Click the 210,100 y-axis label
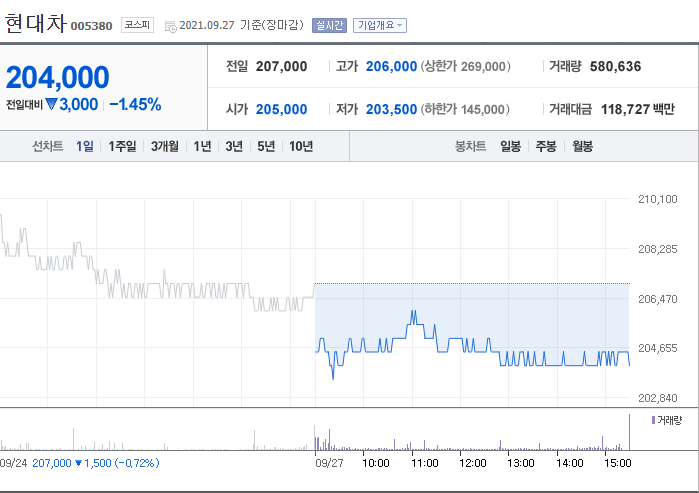Viewport: 699px width, 493px height. (658, 199)
